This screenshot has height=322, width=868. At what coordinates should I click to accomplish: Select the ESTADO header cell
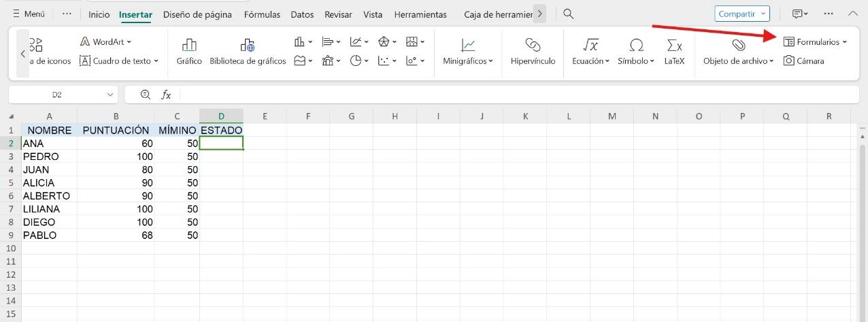221,130
